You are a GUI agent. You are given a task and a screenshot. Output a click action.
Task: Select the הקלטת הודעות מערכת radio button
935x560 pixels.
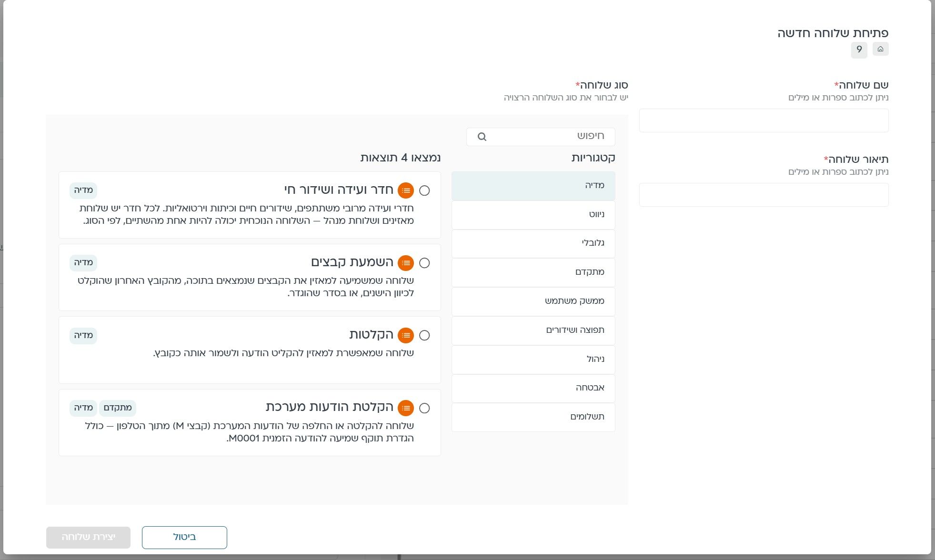pyautogui.click(x=424, y=408)
